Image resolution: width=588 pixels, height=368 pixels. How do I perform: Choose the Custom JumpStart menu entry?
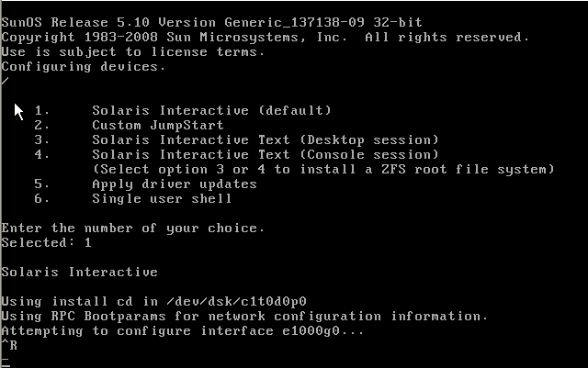tap(157, 125)
